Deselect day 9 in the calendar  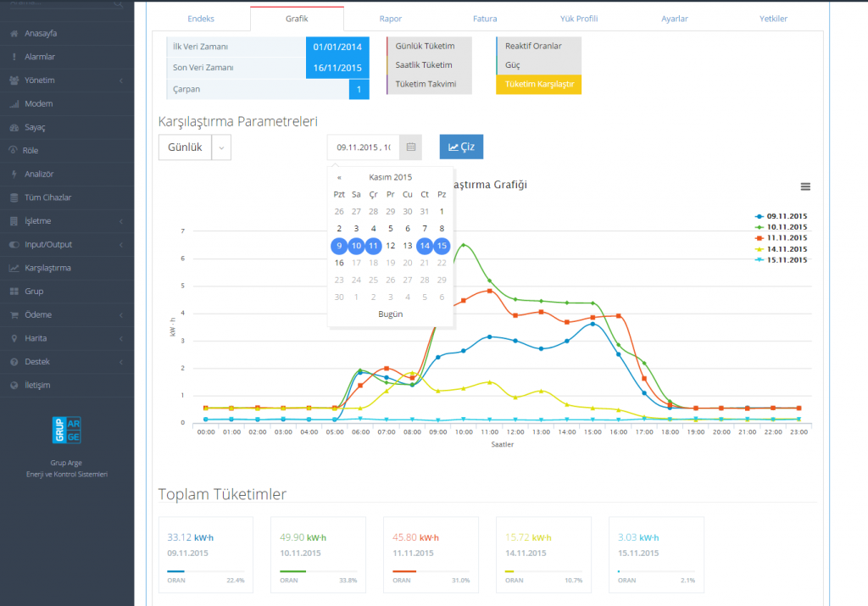click(339, 246)
